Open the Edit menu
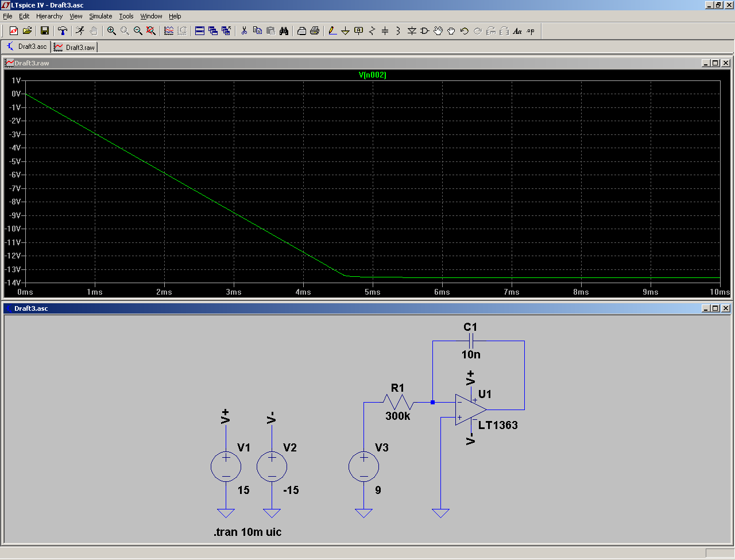Viewport: 735px width, 560px height. (24, 16)
